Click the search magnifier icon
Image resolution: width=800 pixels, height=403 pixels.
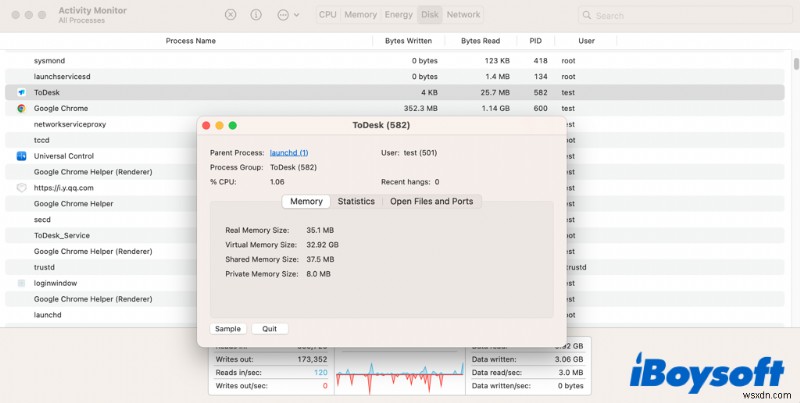coord(587,15)
